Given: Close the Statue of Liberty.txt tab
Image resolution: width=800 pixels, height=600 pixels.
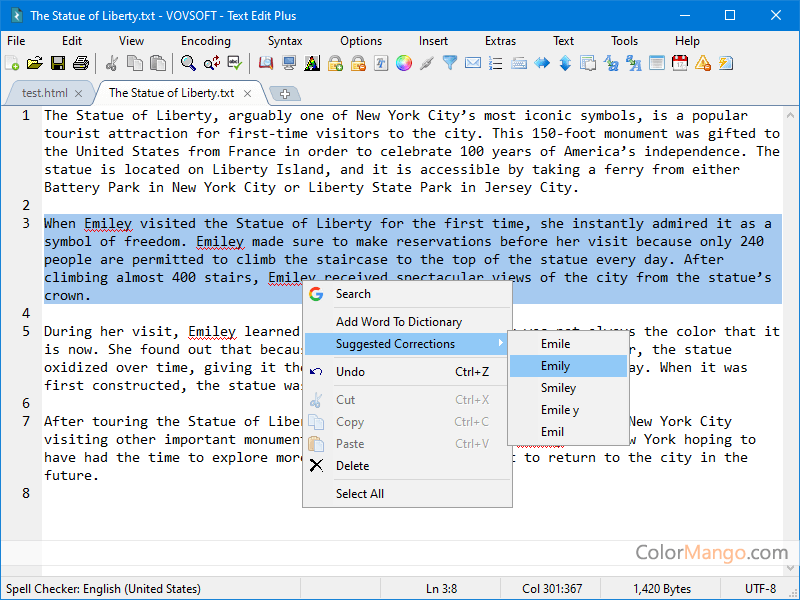Looking at the screenshot, I should pos(248,93).
